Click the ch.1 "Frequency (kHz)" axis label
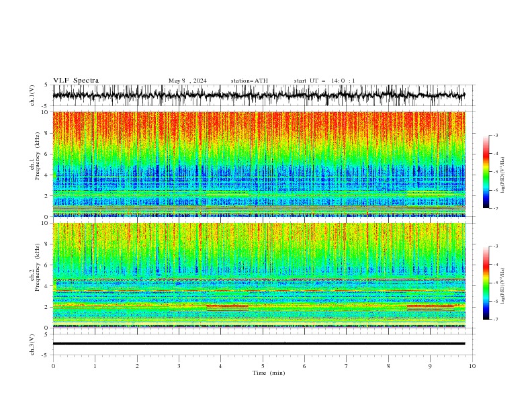 coord(38,156)
